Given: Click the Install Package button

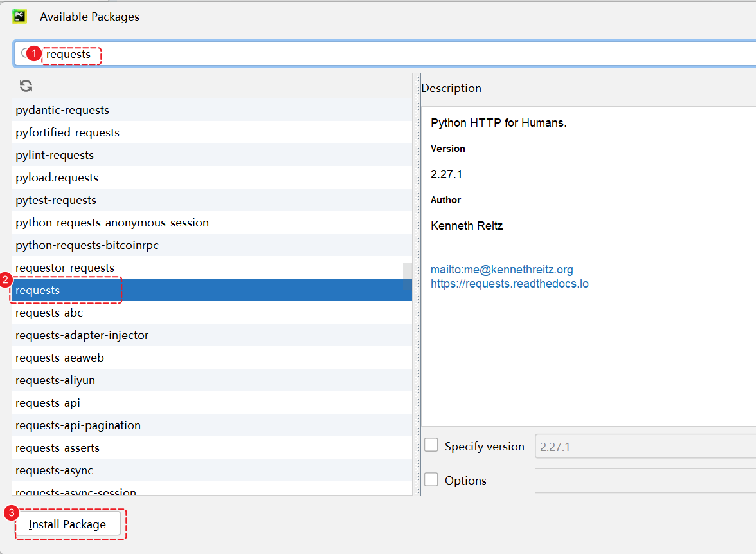Looking at the screenshot, I should click(67, 524).
